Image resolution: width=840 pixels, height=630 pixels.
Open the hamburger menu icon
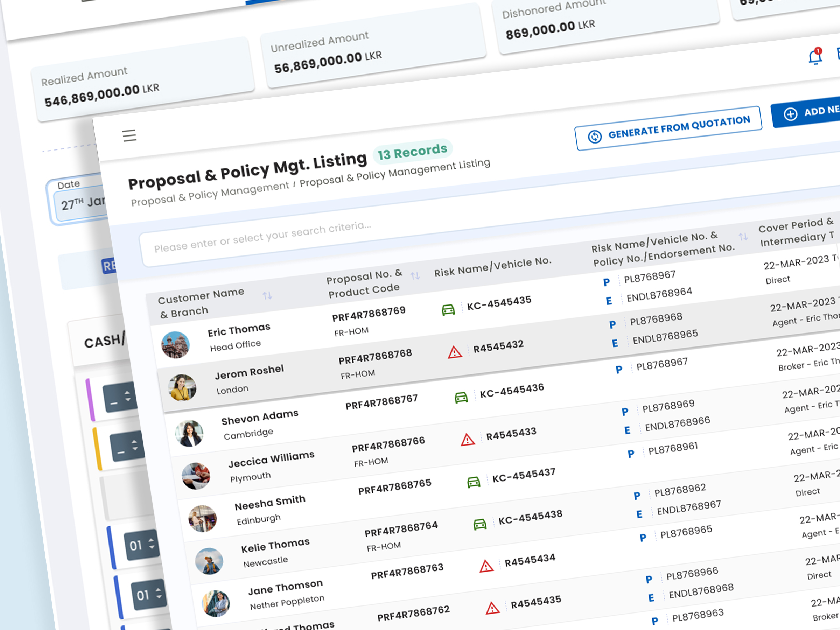129,135
